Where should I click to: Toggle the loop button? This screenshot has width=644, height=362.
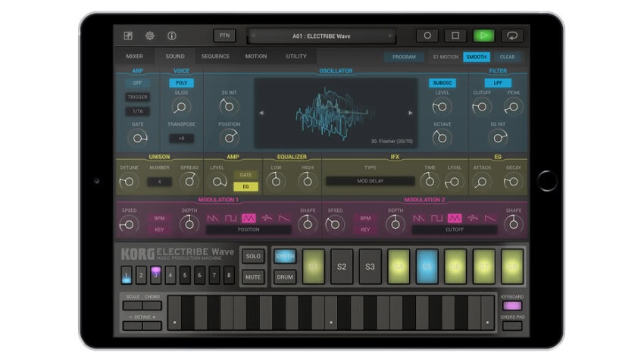(511, 36)
